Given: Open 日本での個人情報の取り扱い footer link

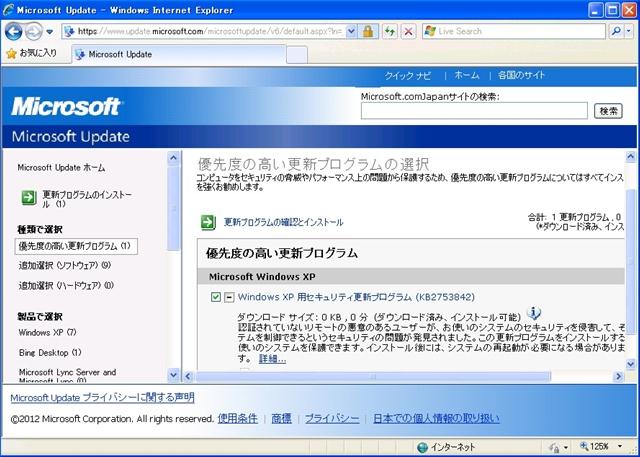Looking at the screenshot, I should pos(436,418).
